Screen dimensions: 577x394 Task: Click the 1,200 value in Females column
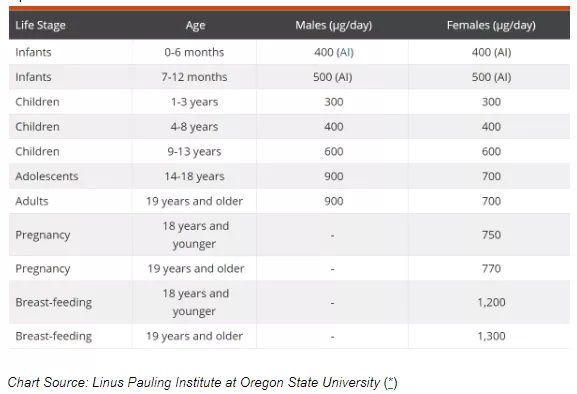pyautogui.click(x=491, y=302)
